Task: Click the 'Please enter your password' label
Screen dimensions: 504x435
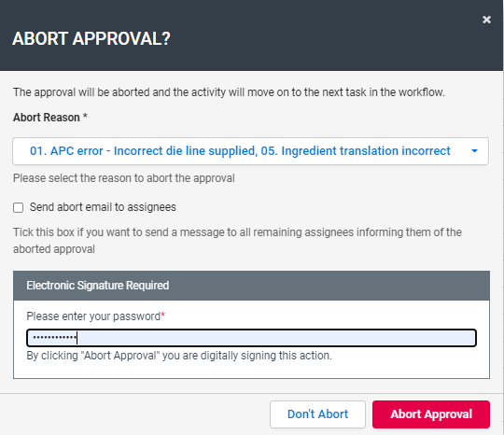Action: tap(93, 316)
